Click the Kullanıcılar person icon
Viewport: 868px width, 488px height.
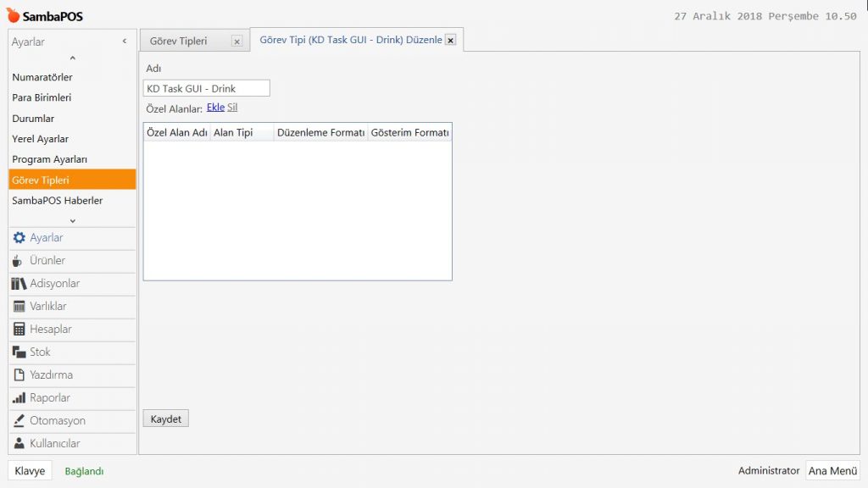pyautogui.click(x=19, y=444)
